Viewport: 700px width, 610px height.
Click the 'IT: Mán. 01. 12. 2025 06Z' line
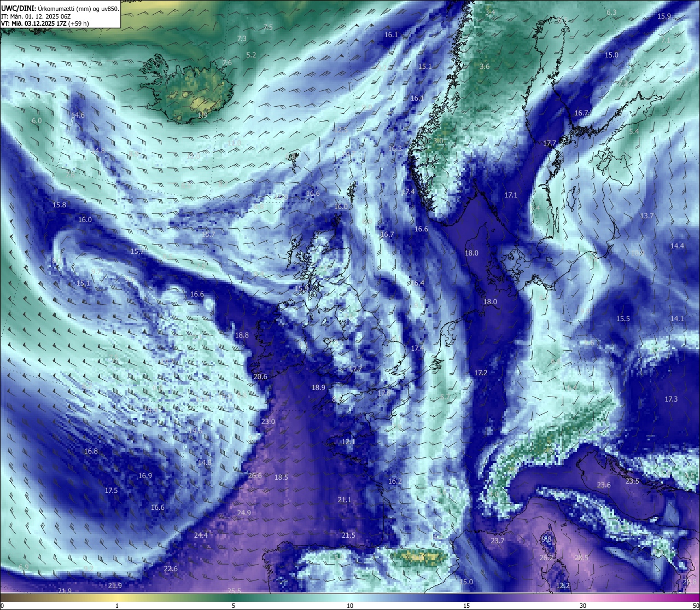pyautogui.click(x=36, y=16)
